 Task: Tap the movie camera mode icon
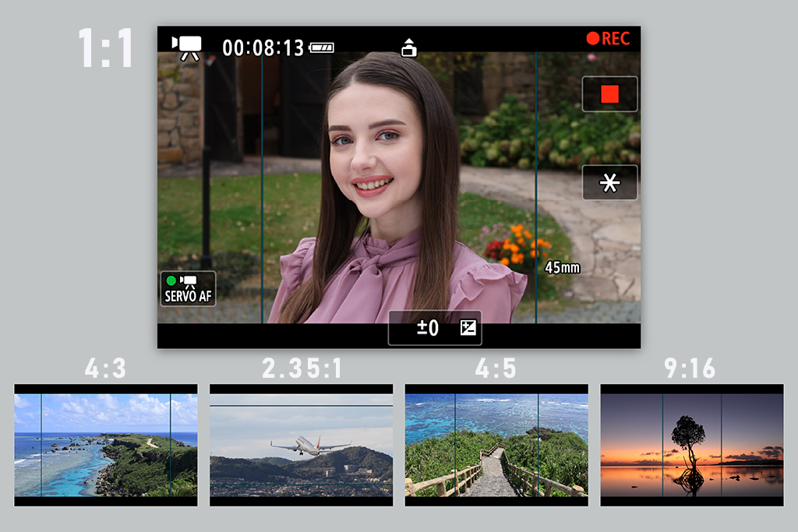click(187, 47)
